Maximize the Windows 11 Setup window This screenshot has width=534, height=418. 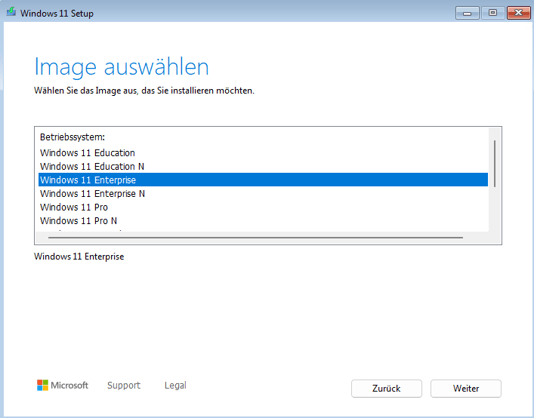coord(492,13)
